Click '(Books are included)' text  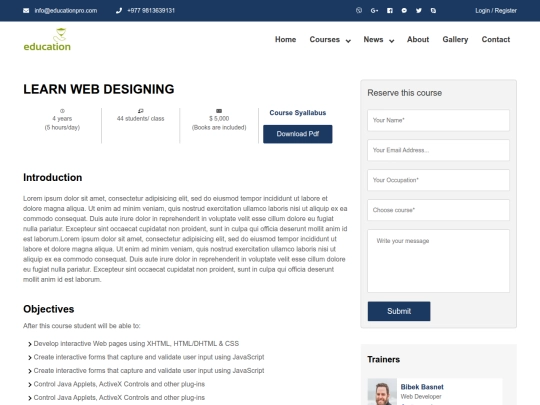coord(219,128)
